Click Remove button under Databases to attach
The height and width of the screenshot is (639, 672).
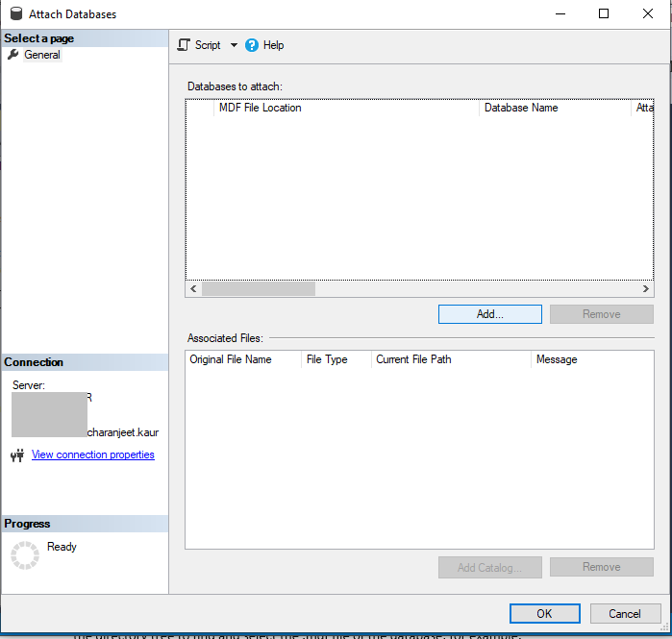pos(602,314)
